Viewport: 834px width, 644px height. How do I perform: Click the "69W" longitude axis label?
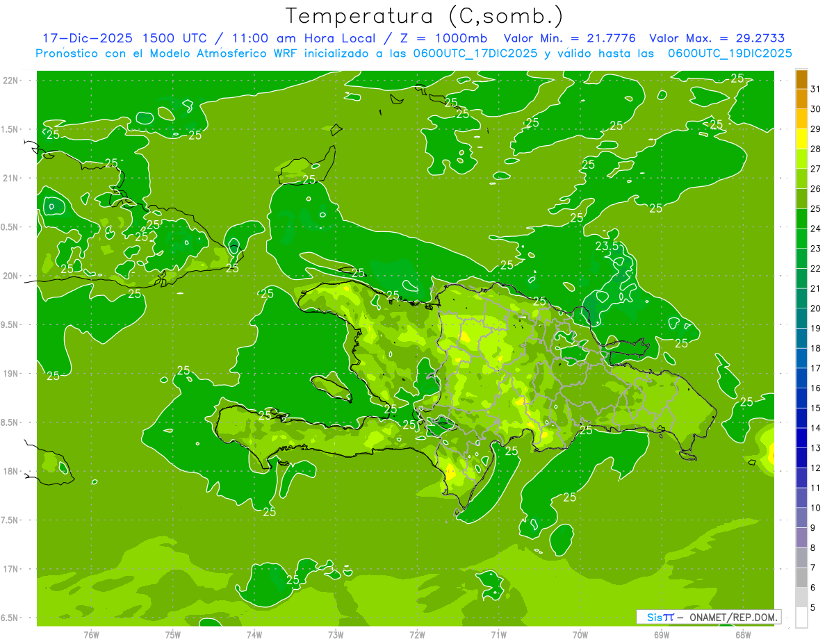pyautogui.click(x=662, y=635)
